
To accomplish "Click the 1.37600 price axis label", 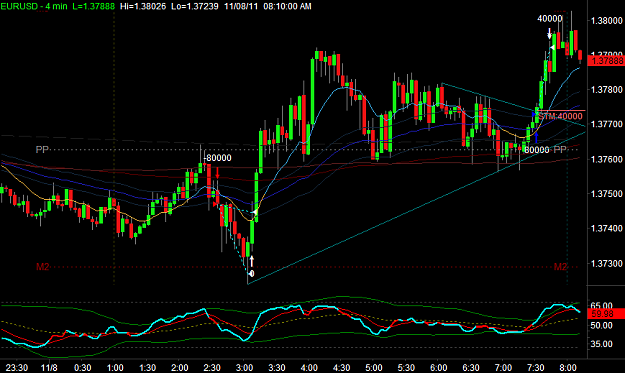I will point(607,159).
